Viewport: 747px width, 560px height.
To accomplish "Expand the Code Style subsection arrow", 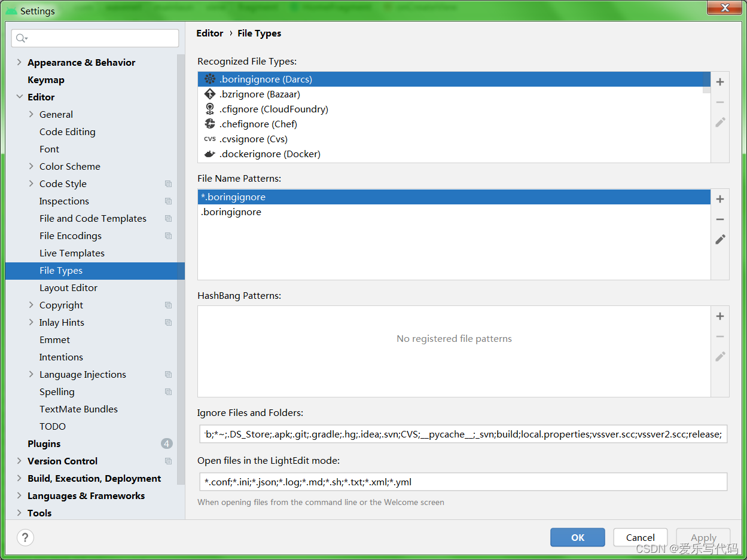I will 31,183.
